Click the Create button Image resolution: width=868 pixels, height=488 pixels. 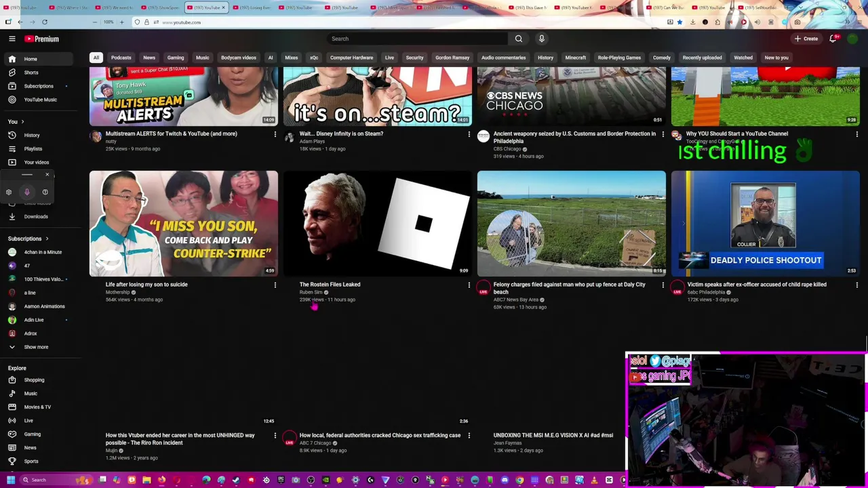coord(807,39)
